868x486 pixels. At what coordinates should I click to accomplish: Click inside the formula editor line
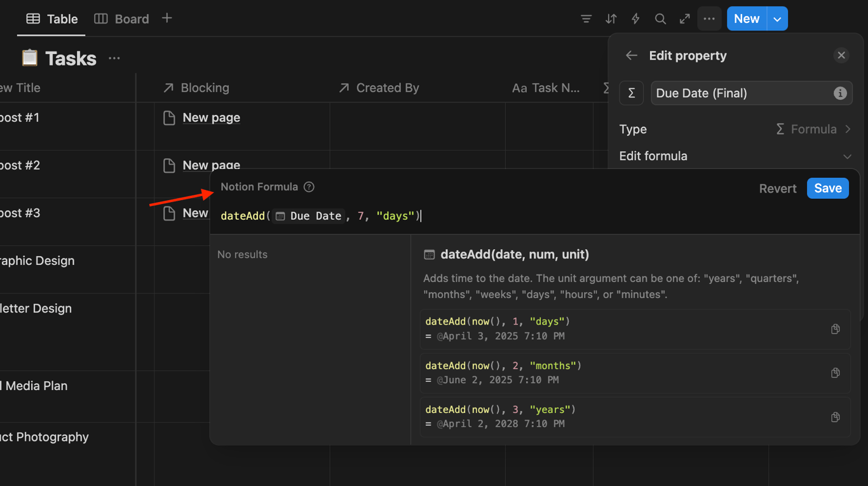click(x=534, y=216)
